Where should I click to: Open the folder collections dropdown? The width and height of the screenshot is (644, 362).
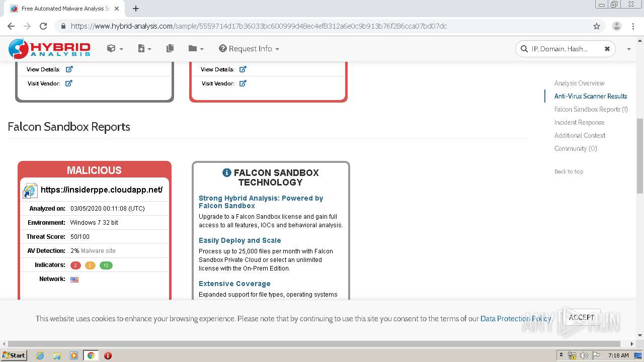(196, 48)
